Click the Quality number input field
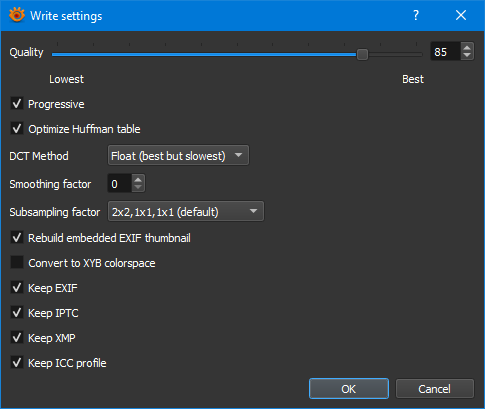Image resolution: width=485 pixels, height=409 pixels. [445, 52]
